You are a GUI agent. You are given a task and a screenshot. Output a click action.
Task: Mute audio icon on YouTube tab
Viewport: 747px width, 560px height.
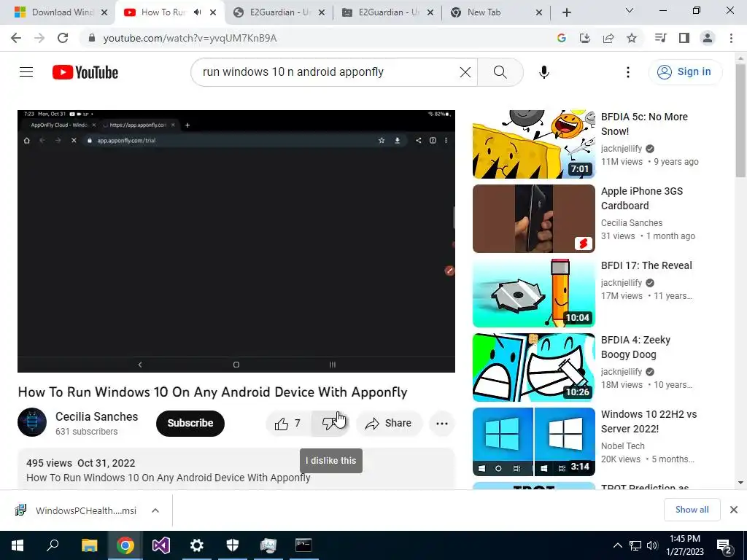(x=198, y=12)
